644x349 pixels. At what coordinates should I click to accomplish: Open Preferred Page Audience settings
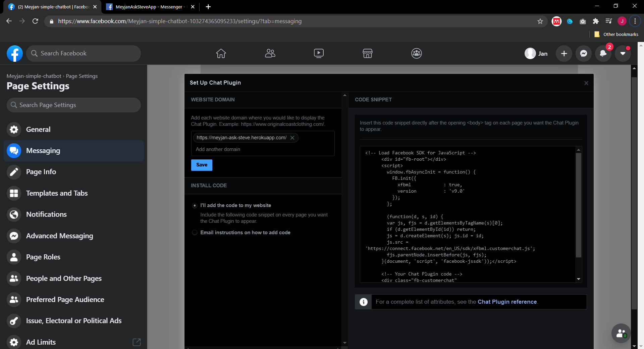(73, 300)
